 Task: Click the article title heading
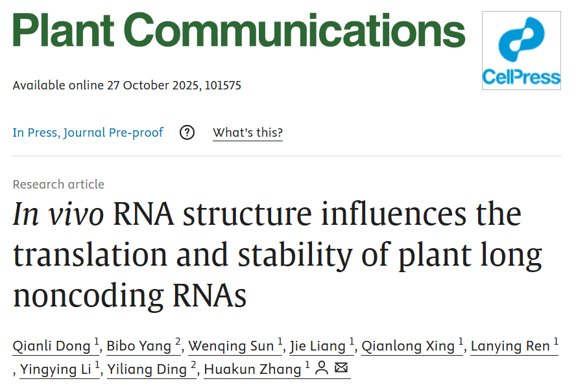(267, 255)
